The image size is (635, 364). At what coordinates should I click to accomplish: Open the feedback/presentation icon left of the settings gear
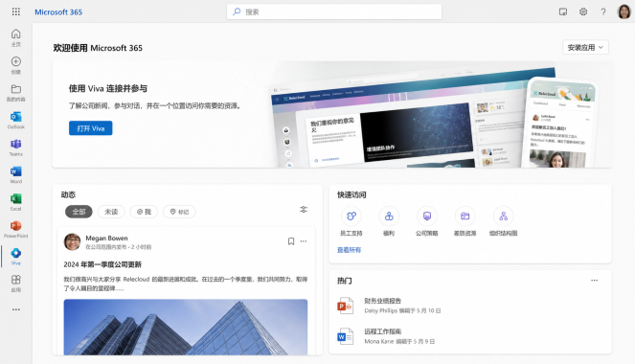pyautogui.click(x=563, y=11)
